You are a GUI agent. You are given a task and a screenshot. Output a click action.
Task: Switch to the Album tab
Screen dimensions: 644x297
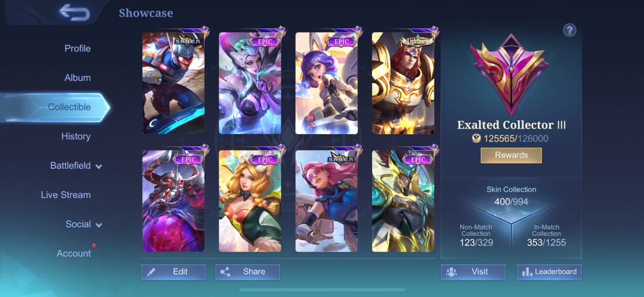(x=78, y=78)
